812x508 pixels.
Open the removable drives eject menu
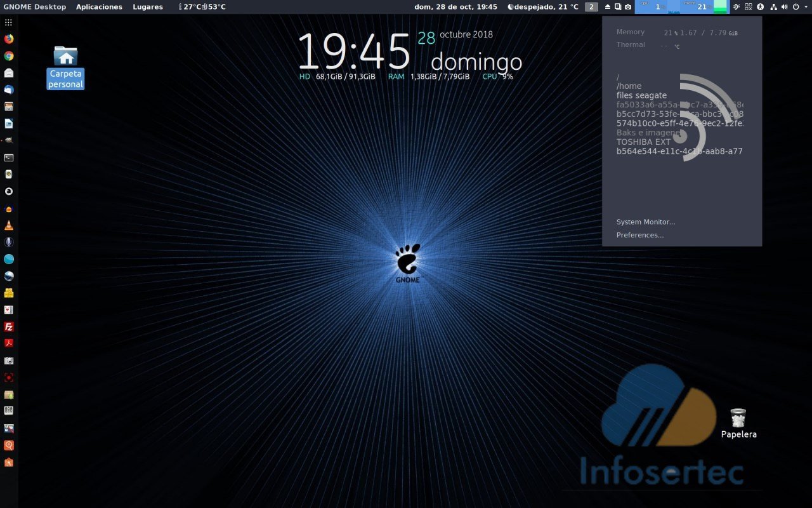(608, 7)
